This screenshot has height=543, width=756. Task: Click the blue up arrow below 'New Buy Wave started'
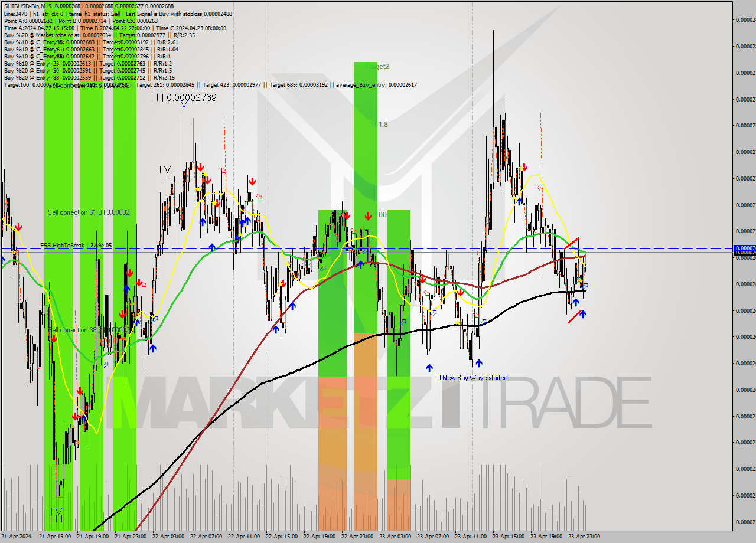[478, 363]
